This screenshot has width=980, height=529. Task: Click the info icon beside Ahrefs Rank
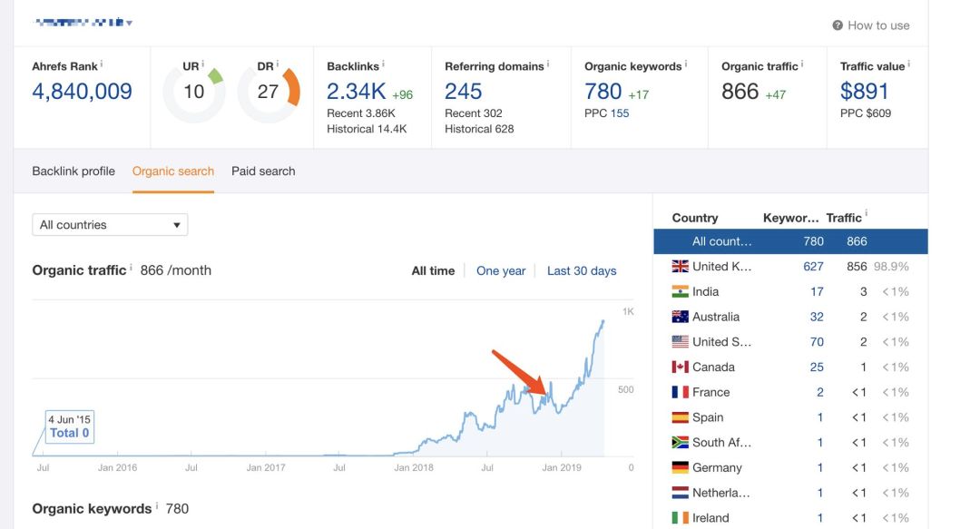pos(102,64)
